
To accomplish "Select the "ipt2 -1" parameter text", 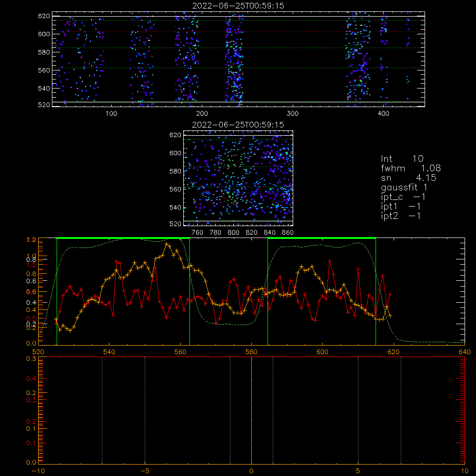I will pos(401,216).
